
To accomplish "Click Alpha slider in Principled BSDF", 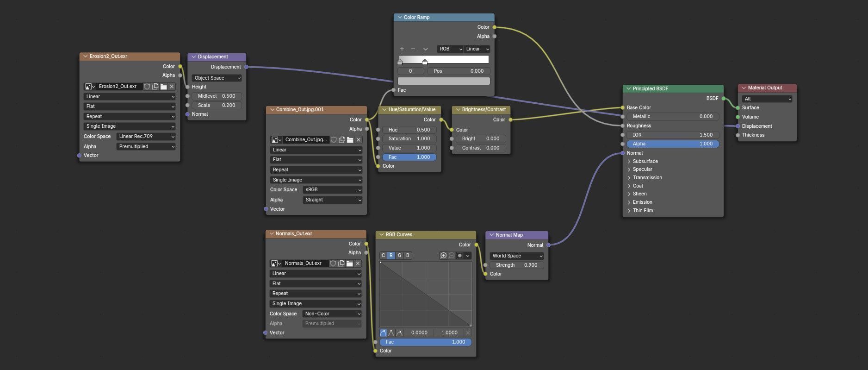I will pyautogui.click(x=673, y=144).
